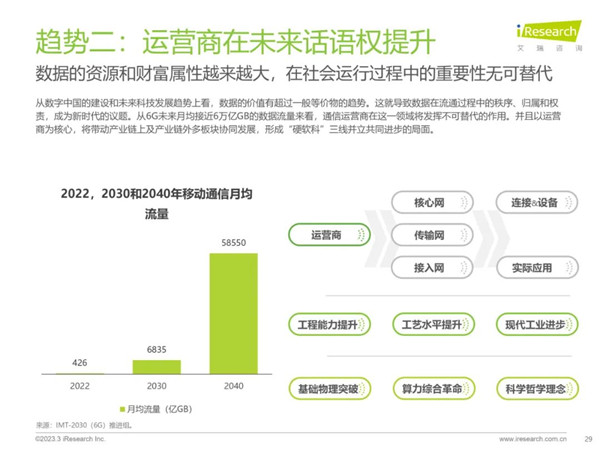Click the 2030 axis label

point(157,386)
